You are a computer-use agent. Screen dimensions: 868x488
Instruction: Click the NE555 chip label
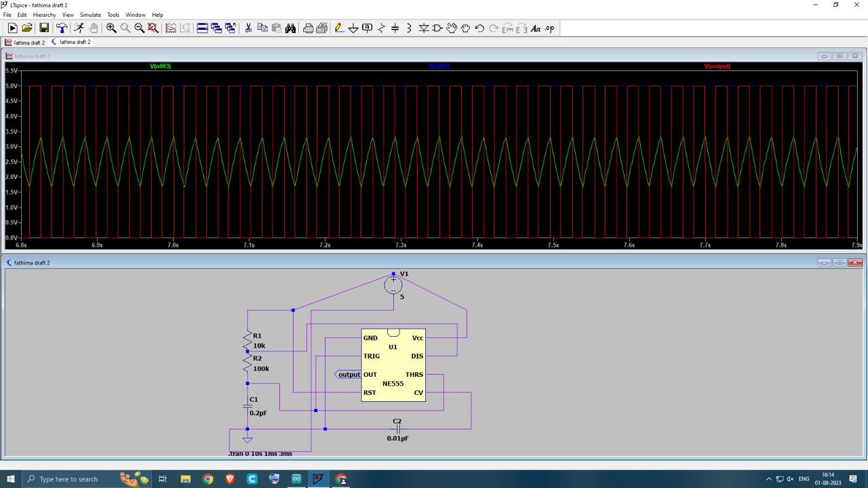pos(393,384)
